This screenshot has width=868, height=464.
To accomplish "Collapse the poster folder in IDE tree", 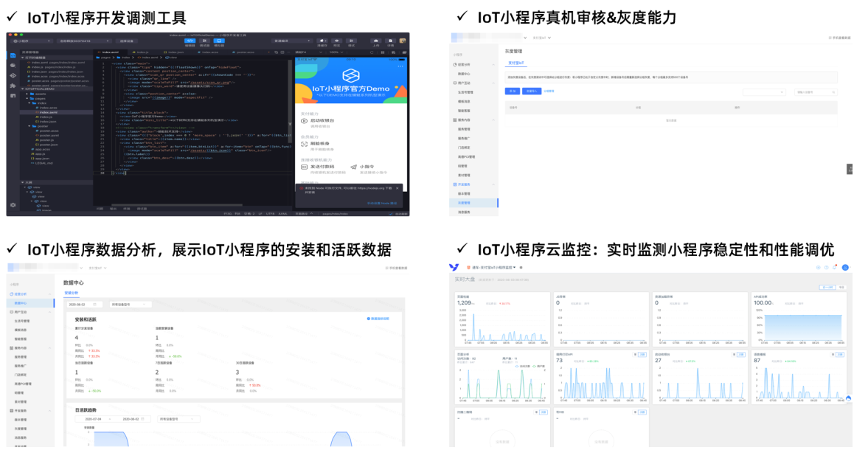I will (x=29, y=126).
